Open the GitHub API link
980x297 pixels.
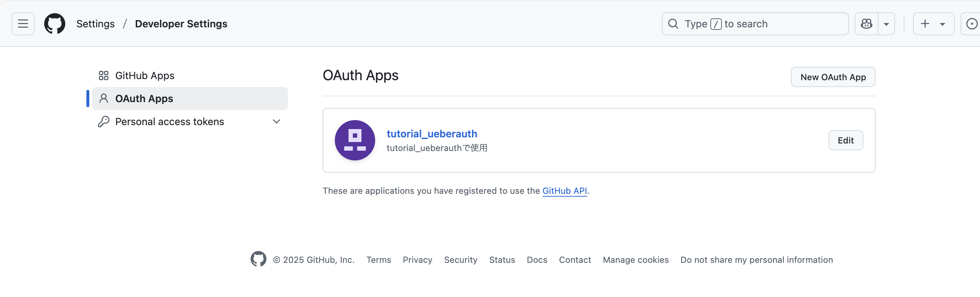point(565,191)
